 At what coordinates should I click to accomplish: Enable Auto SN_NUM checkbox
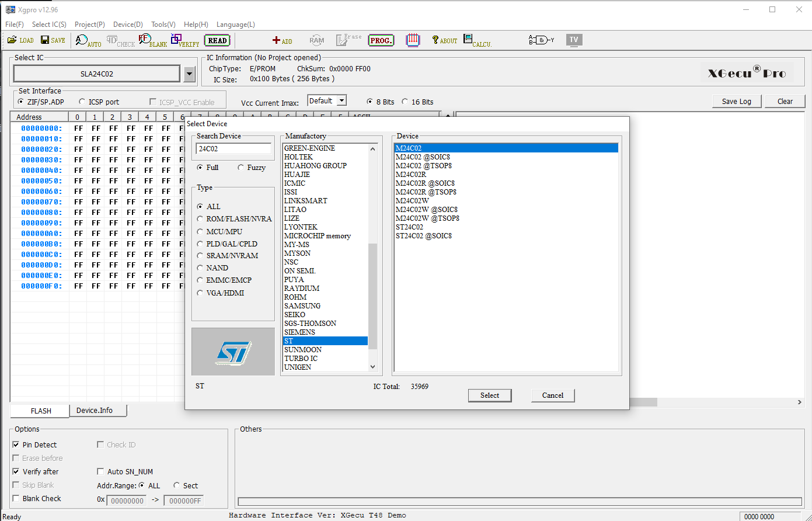point(125,471)
